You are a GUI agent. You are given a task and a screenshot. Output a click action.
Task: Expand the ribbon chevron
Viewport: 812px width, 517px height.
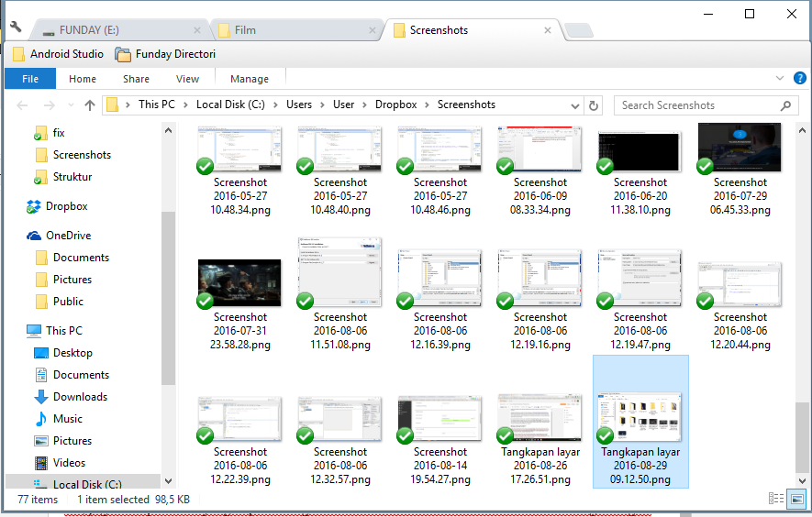click(780, 78)
